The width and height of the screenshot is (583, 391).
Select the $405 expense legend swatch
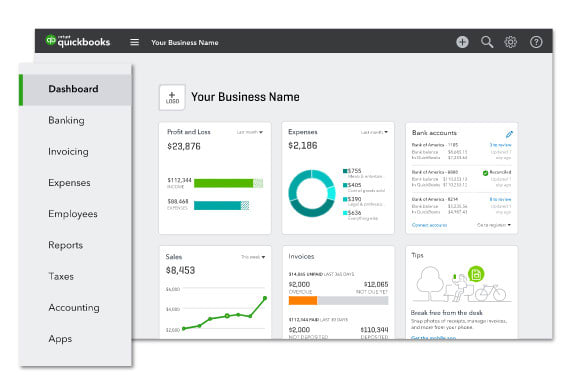point(345,185)
